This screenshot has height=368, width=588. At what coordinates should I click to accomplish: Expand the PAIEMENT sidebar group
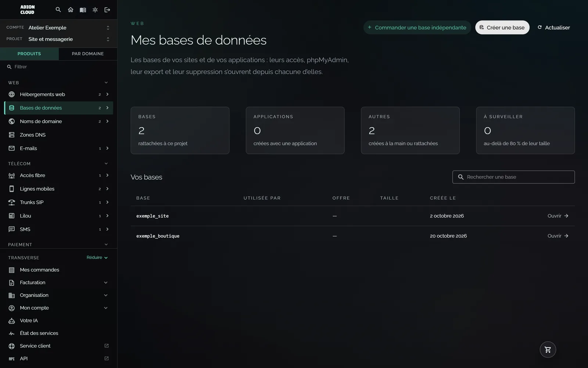click(x=59, y=244)
